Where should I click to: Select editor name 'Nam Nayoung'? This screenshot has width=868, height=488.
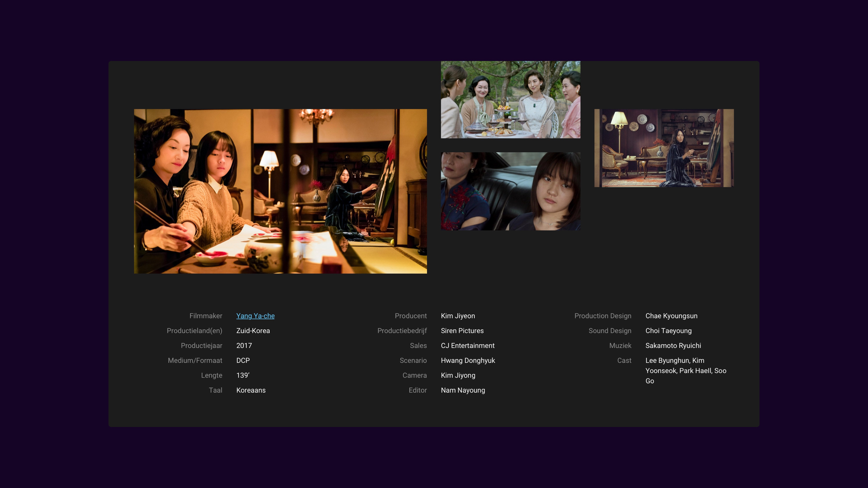coord(463,390)
